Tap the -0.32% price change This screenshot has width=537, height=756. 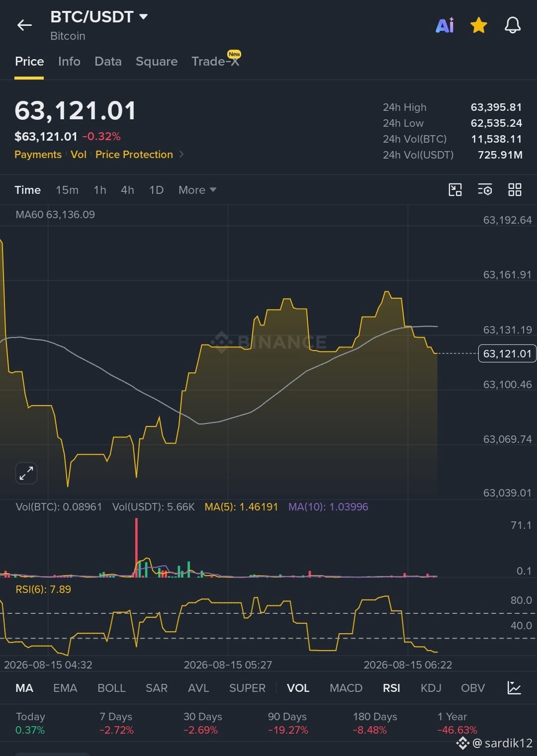coord(101,136)
